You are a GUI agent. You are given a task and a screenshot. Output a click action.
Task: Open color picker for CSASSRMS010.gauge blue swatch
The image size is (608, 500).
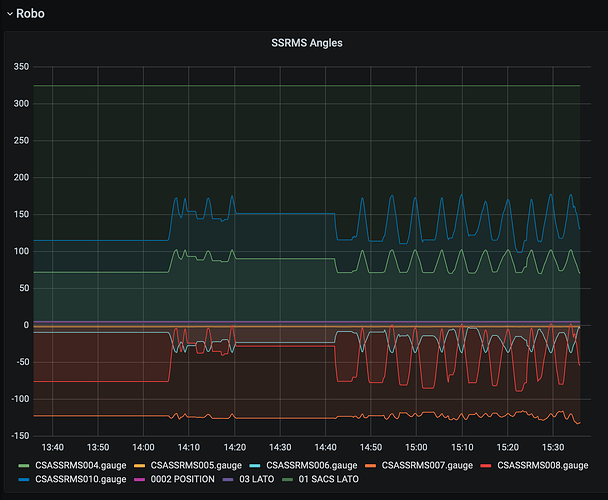pos(24,479)
